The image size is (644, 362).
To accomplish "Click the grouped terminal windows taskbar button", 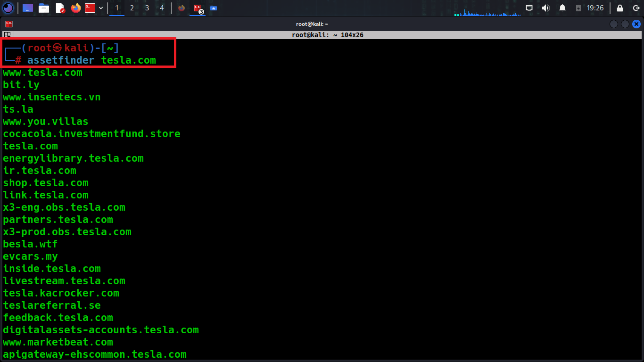I will coord(198,8).
